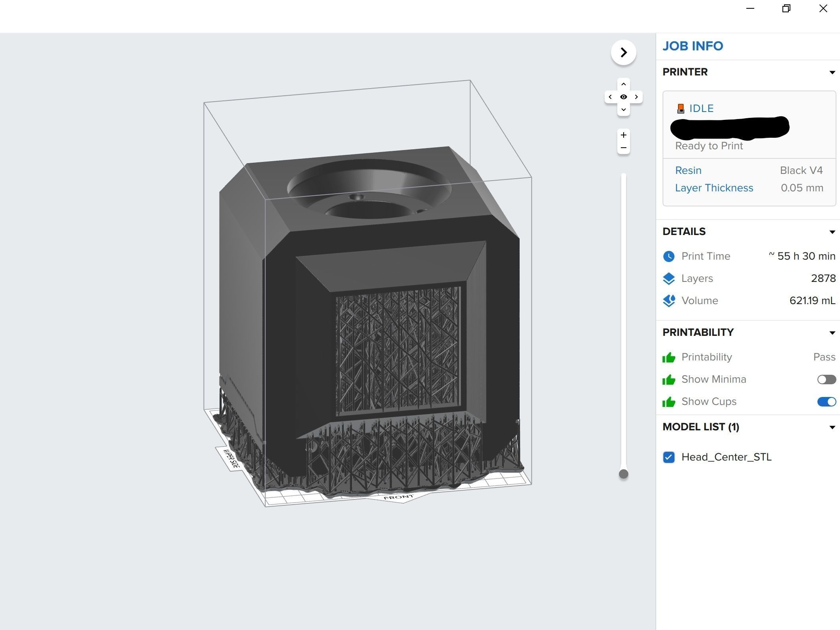Rotate view down with bottom arrow
The width and height of the screenshot is (840, 630).
pos(623,110)
